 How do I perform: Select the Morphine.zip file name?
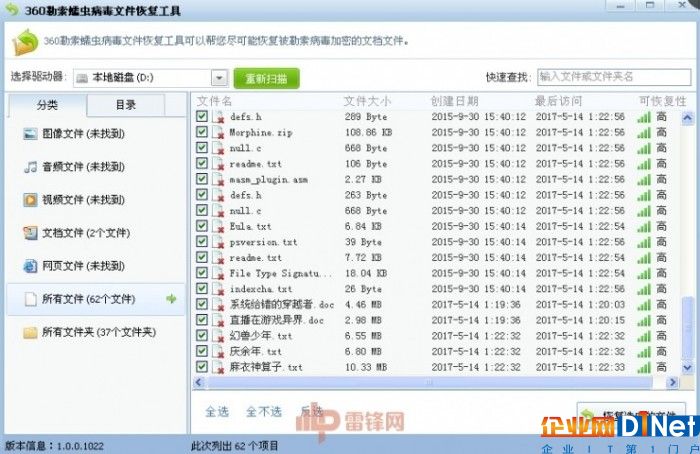[261, 133]
